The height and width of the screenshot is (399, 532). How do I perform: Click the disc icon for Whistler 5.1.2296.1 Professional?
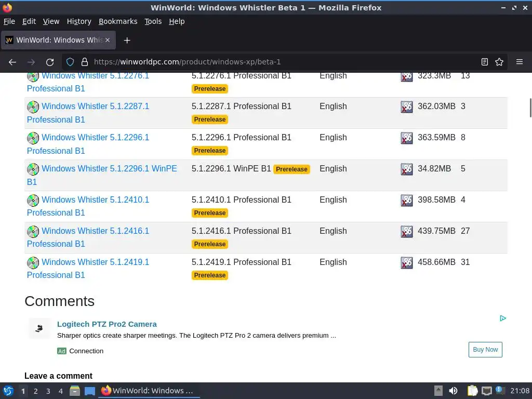coord(33,138)
